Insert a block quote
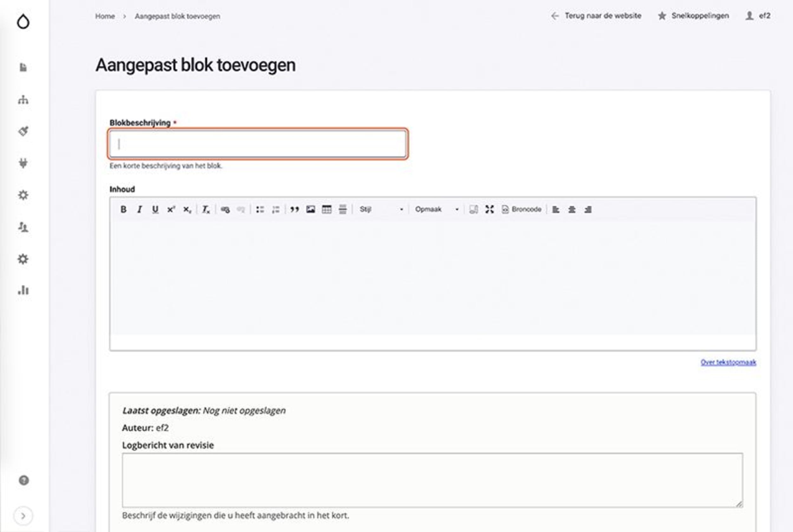Screen dimensions: 793x532 pyautogui.click(x=294, y=209)
